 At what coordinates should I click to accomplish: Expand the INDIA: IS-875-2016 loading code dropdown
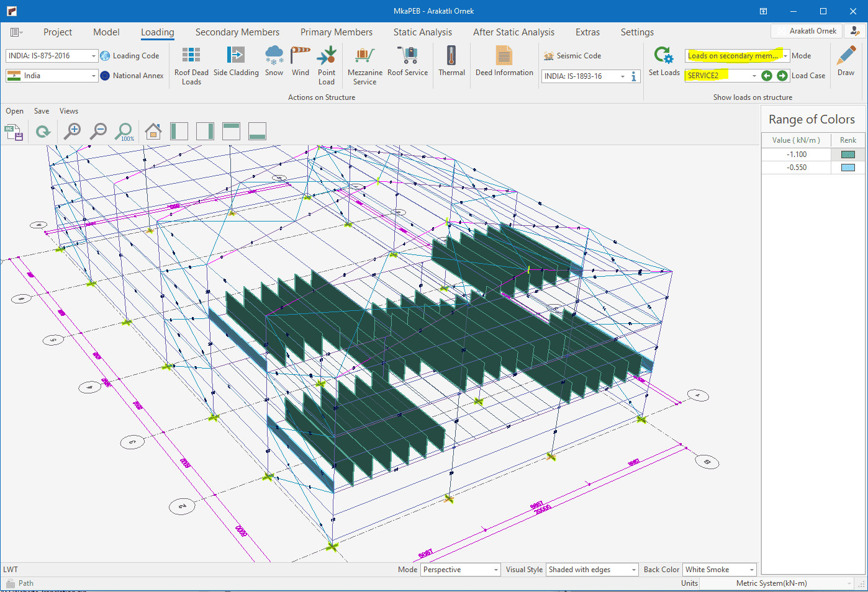[94, 56]
